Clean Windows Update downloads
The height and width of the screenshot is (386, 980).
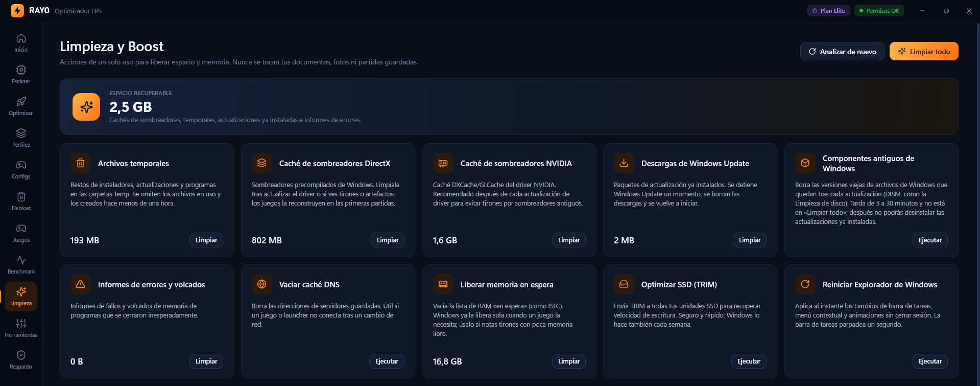click(x=750, y=240)
